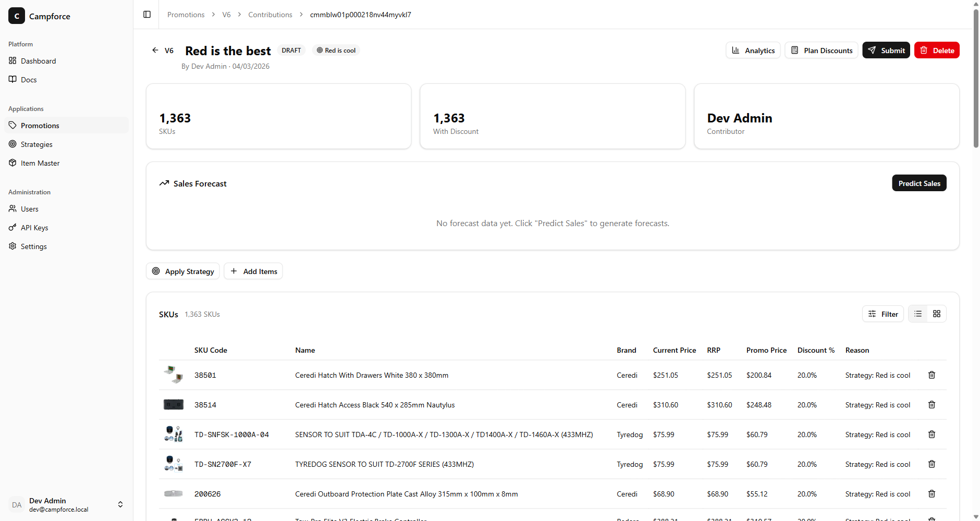Click the page vertical scrollbar
Viewport: 980px width, 521px height.
coord(976,78)
